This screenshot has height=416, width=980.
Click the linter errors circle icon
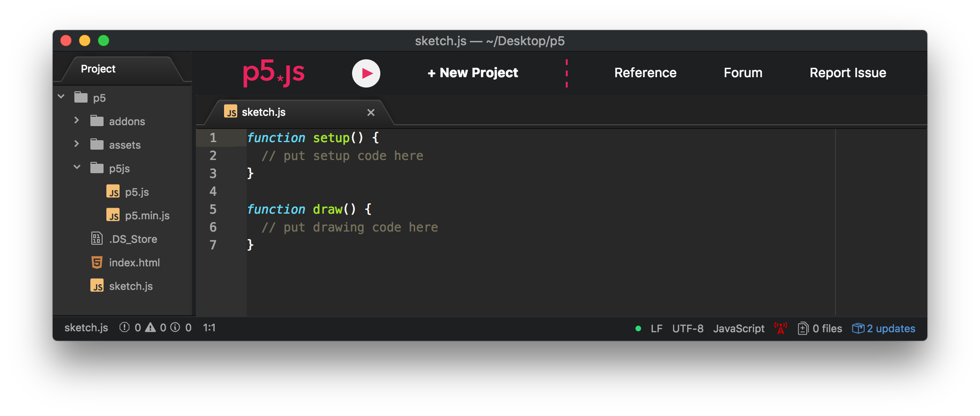[124, 327]
